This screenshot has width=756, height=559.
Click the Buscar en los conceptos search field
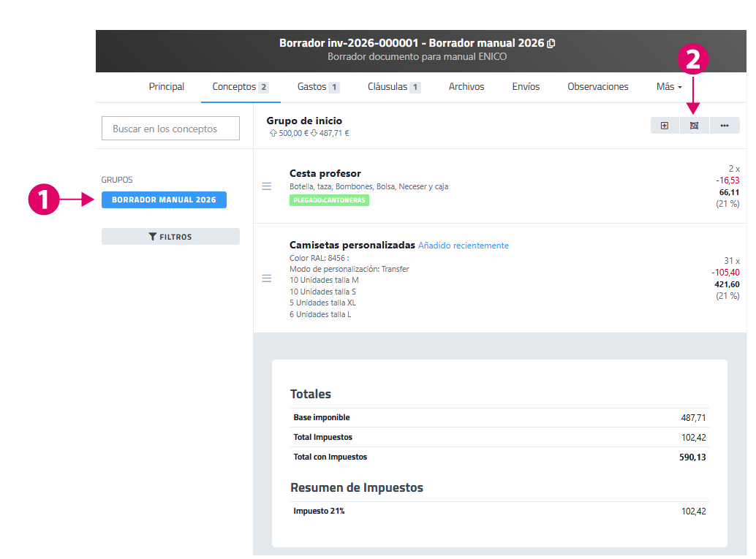pyautogui.click(x=170, y=129)
